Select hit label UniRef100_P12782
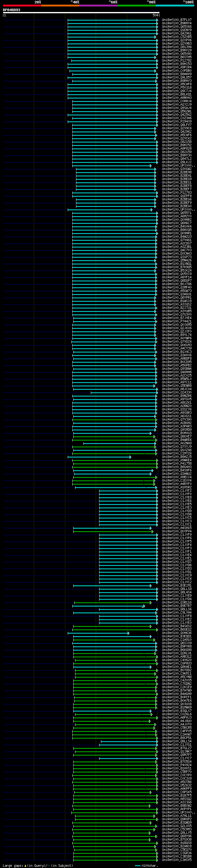The height and width of the screenshot is (868, 197). coord(176,61)
